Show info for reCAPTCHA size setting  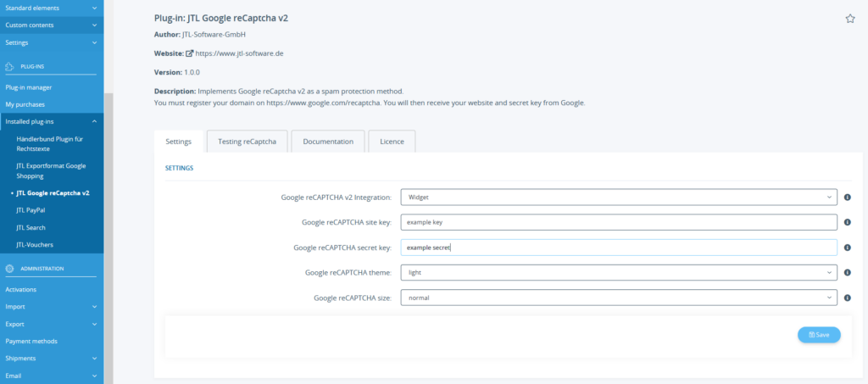click(847, 298)
